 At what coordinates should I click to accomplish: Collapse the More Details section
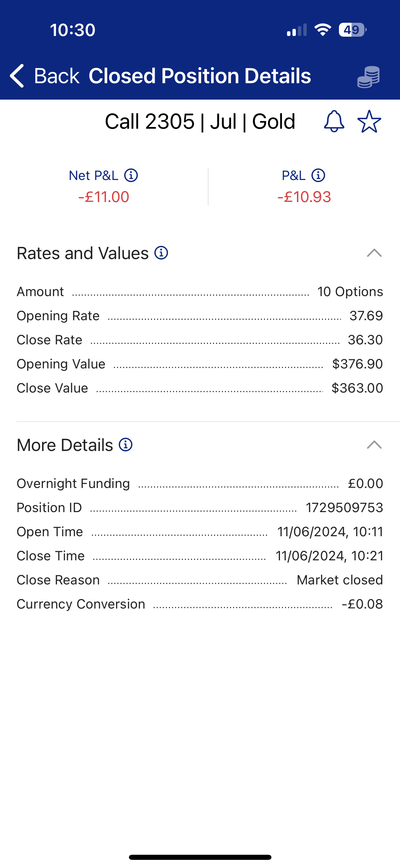pos(374,445)
